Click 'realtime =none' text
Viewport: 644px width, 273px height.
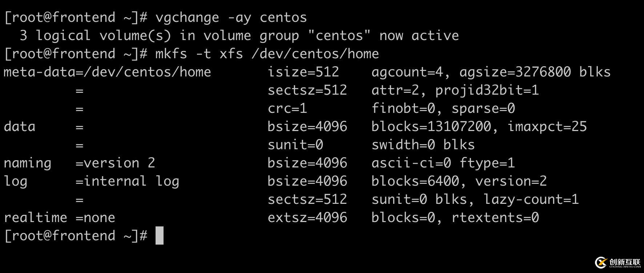click(x=59, y=218)
